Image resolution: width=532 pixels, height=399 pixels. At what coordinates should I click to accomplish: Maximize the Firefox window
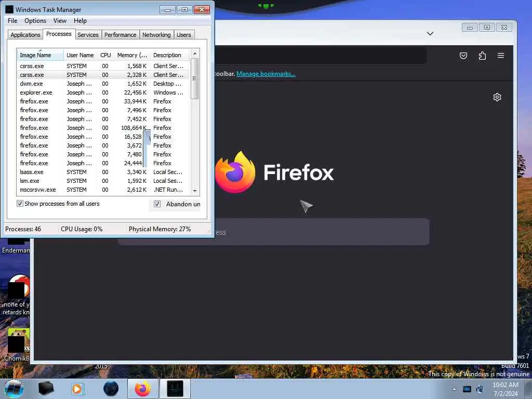(487, 28)
